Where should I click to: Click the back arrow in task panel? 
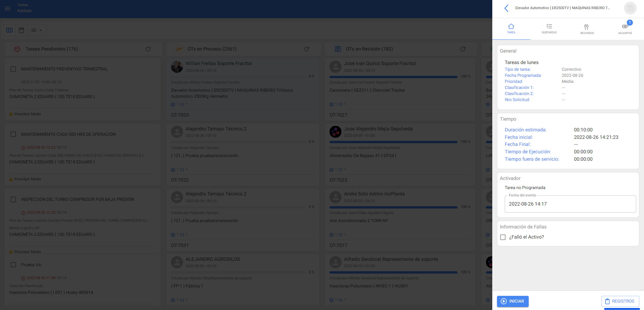click(x=506, y=8)
